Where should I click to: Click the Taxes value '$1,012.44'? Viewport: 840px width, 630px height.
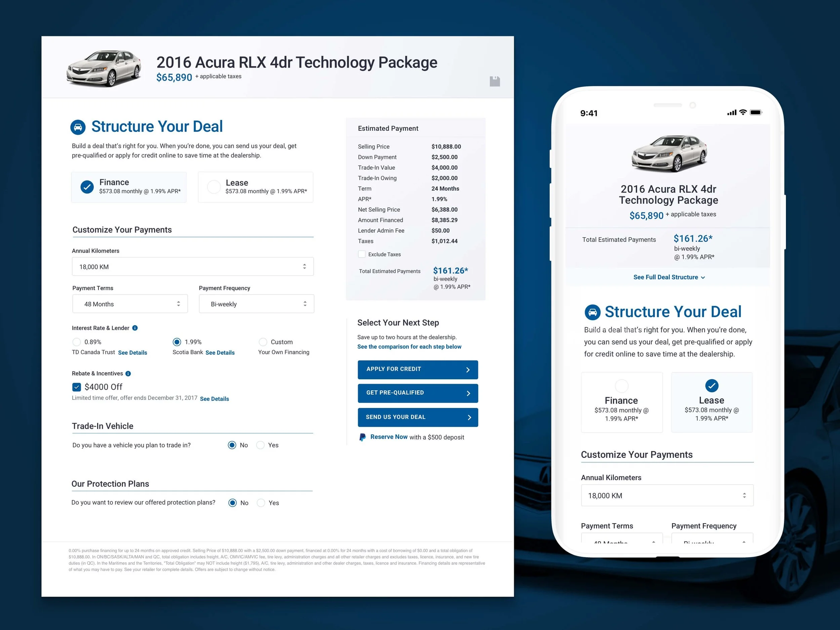[444, 241]
